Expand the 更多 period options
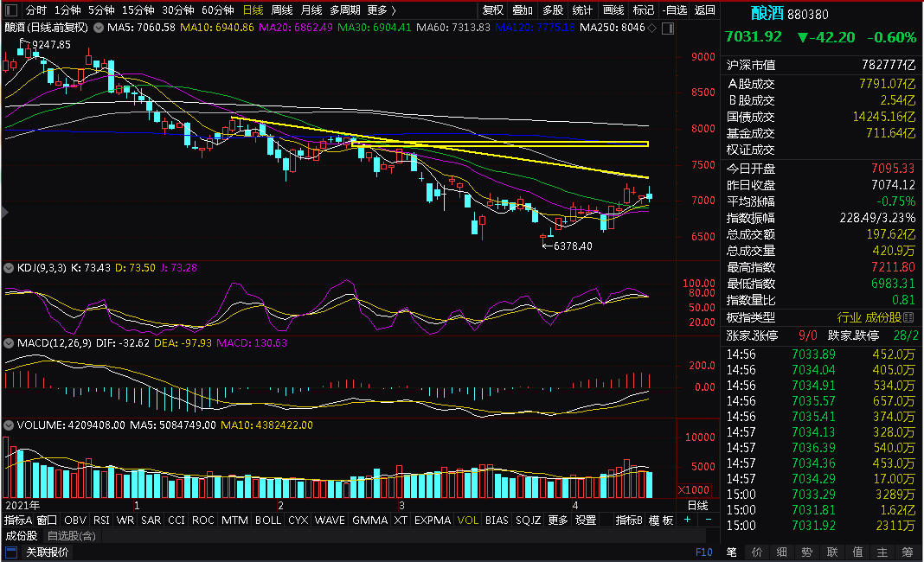Viewport: 924px width, 562px height. pyautogui.click(x=382, y=10)
